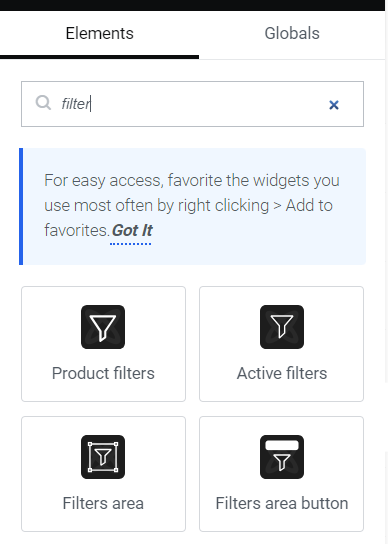
Task: Switch to the Globals tab
Action: click(292, 34)
